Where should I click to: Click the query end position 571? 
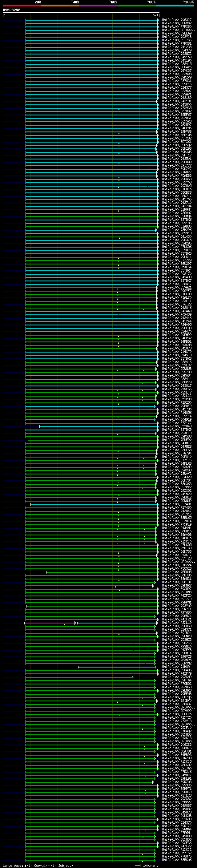[155, 15]
